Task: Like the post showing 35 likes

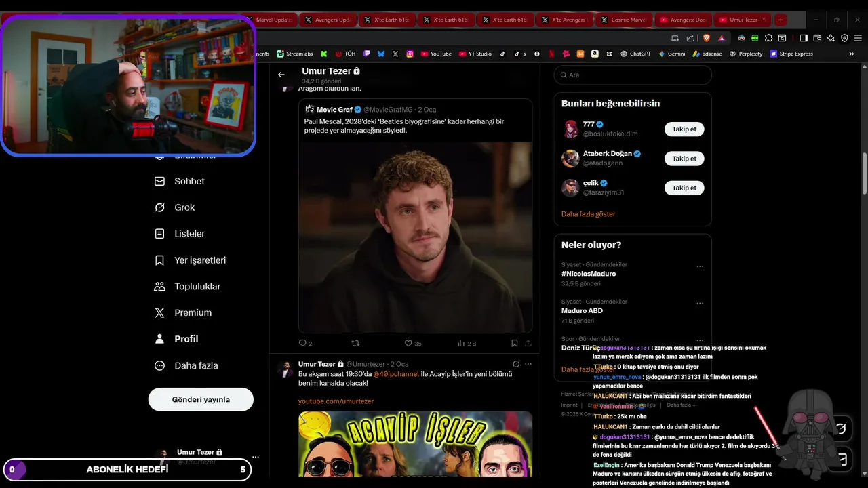Action: point(413,343)
